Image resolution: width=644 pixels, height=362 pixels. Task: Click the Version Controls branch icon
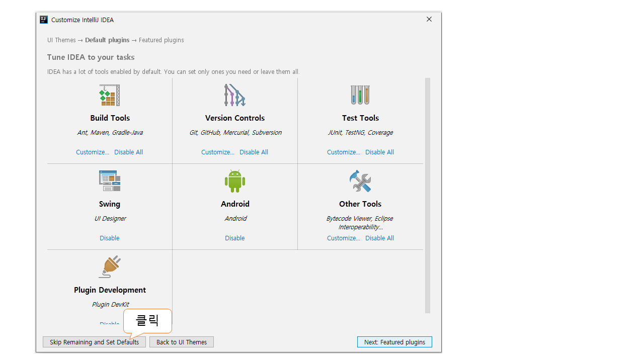234,95
